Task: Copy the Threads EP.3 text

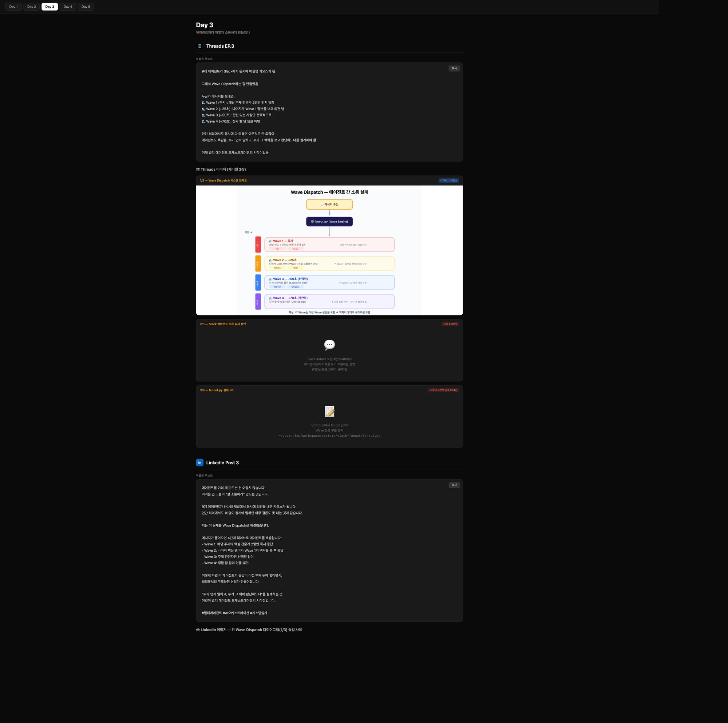Action: point(454,68)
